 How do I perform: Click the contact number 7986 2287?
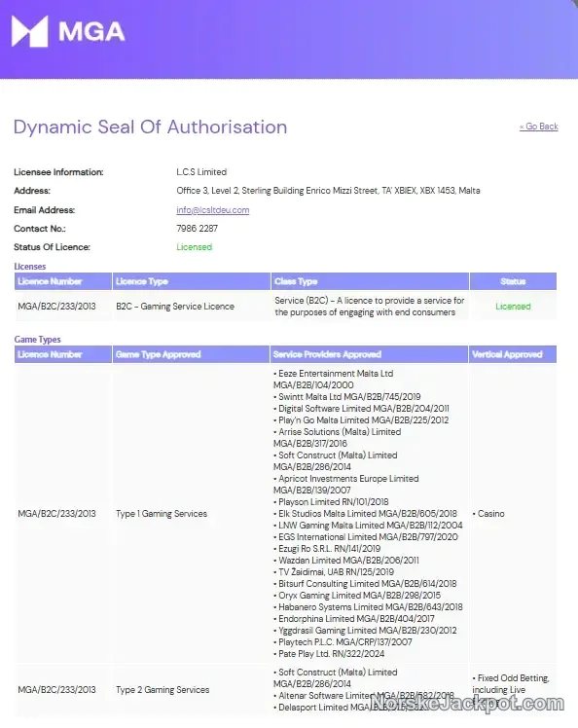[x=197, y=229]
